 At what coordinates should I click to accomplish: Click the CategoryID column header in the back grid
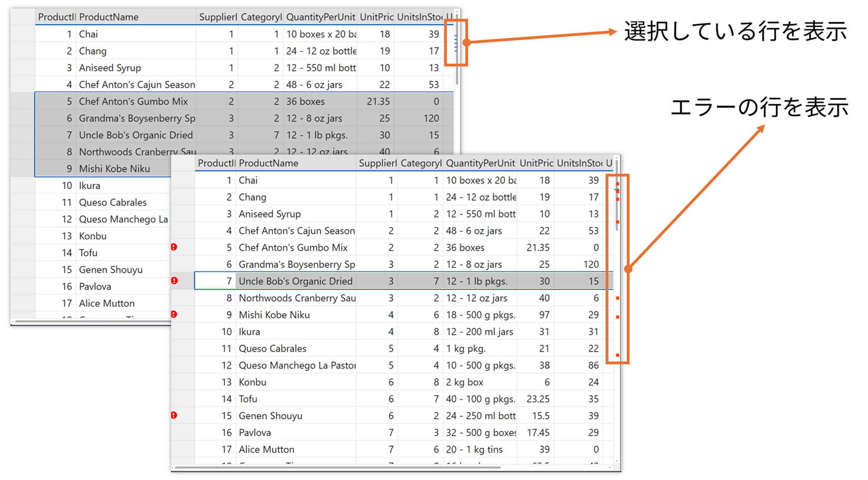click(x=261, y=17)
